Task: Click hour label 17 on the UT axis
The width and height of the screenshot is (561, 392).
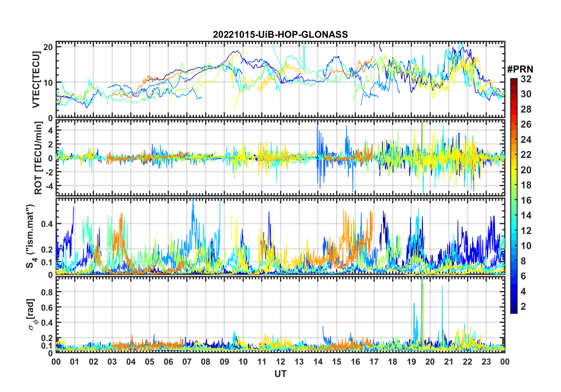Action: pos(374,362)
